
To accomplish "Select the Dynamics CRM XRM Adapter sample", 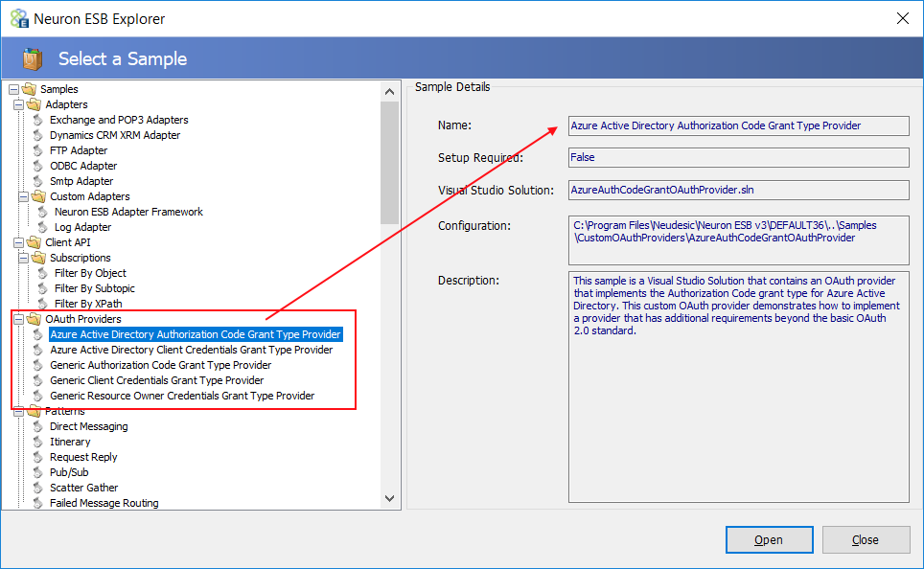I will (x=115, y=135).
